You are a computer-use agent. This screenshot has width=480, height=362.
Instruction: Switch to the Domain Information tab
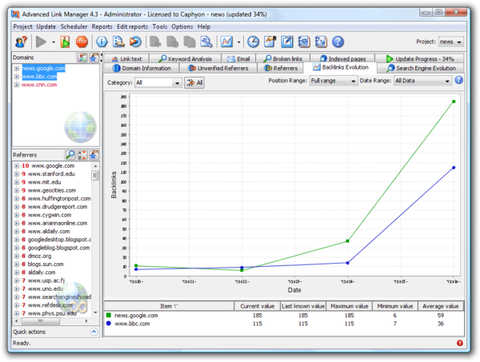coord(141,68)
